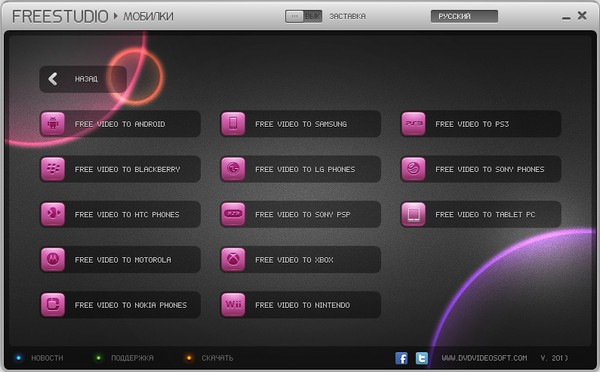Click the Nokia phones icon
This screenshot has height=372, width=600.
(x=53, y=305)
